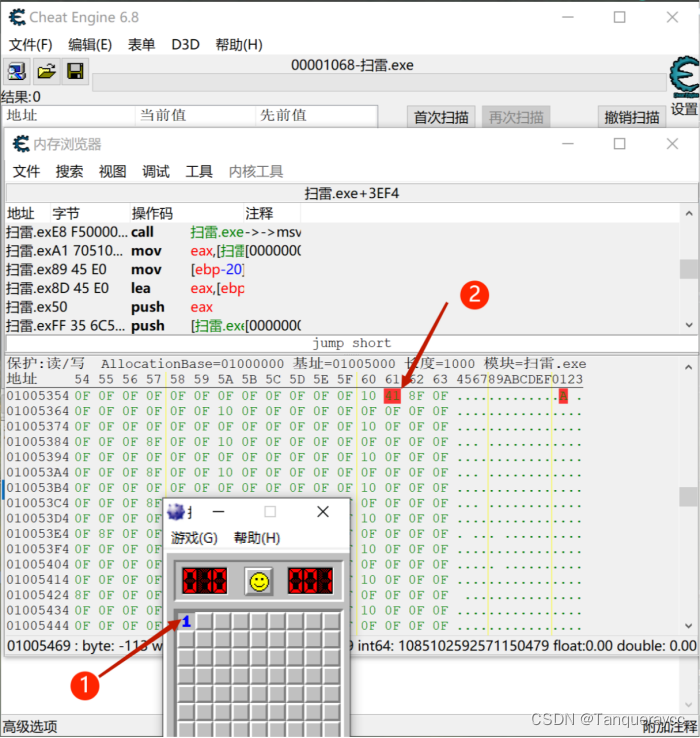Open the 调试 menu in memory browser

click(x=156, y=171)
